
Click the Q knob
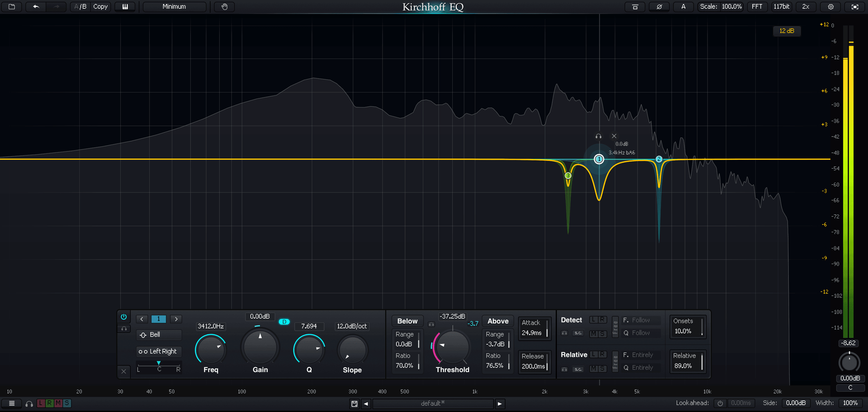[x=309, y=349]
